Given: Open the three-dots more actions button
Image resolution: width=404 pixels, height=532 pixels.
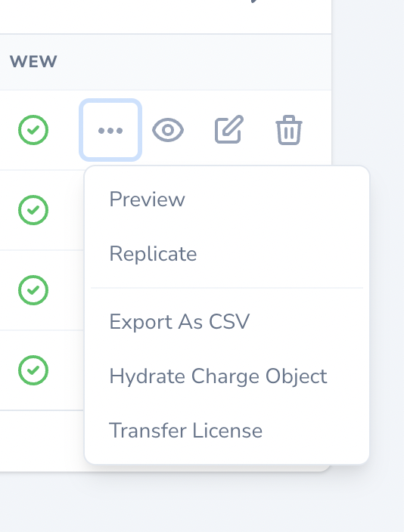Looking at the screenshot, I should coord(110,130).
